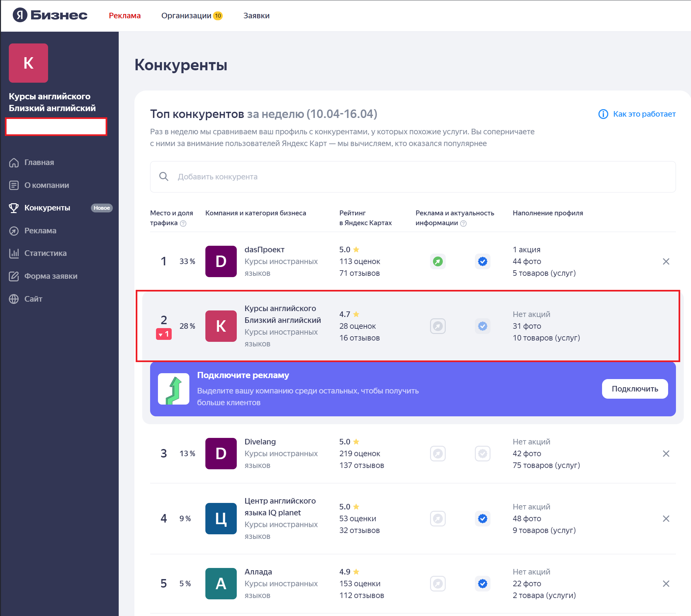Image resolution: width=691 pixels, height=616 pixels.
Task: Remove dasПроект from competitors list
Action: [665, 261]
